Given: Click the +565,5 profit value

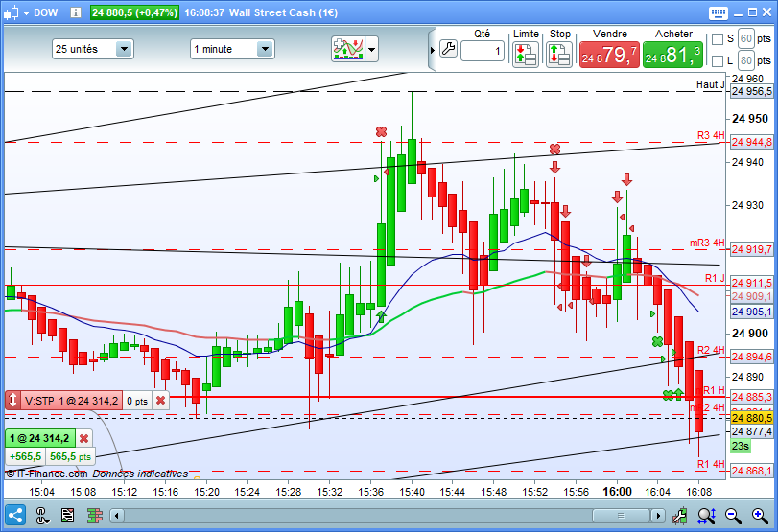Looking at the screenshot, I should tap(25, 456).
